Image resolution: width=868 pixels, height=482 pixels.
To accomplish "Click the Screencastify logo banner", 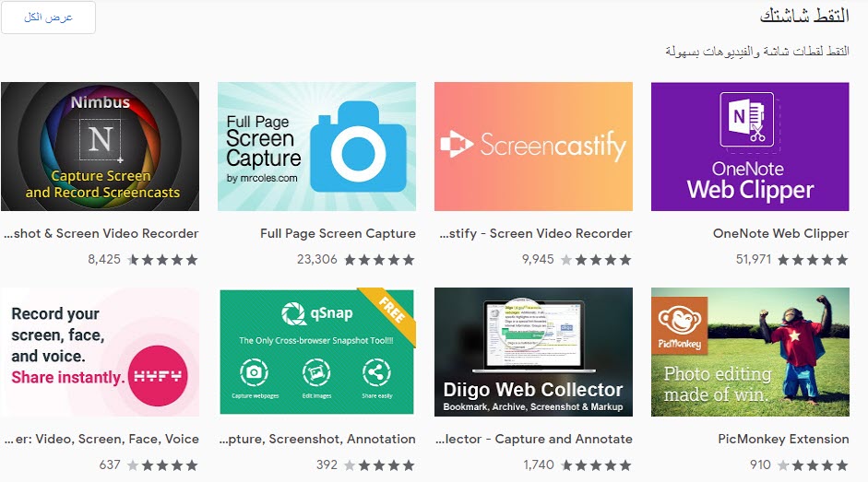I will coord(533,146).
